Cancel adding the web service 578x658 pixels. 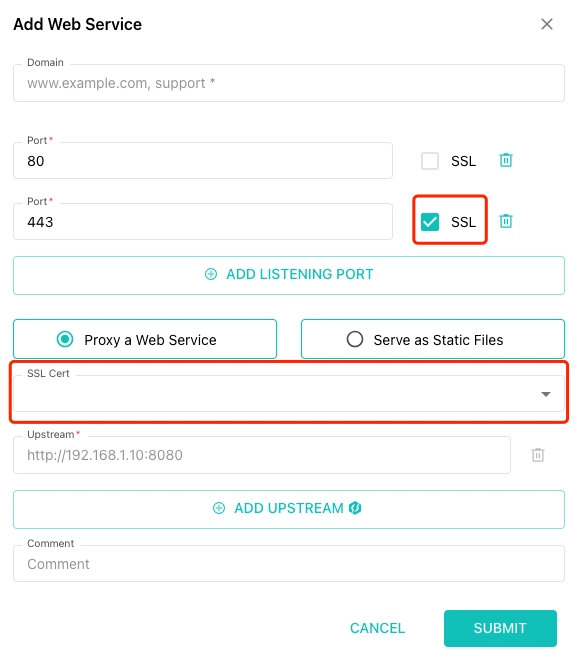pos(377,628)
